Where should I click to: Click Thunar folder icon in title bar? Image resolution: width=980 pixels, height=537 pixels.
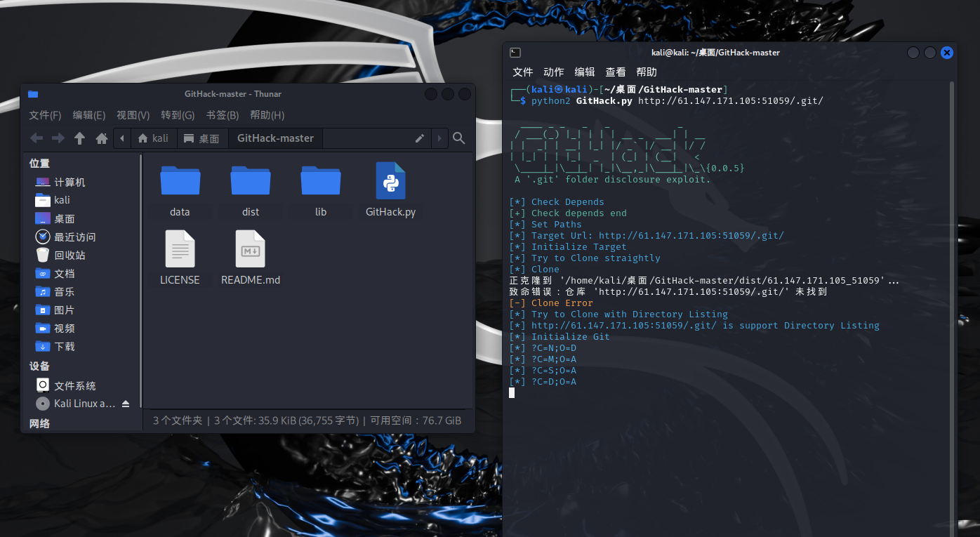pyautogui.click(x=33, y=94)
